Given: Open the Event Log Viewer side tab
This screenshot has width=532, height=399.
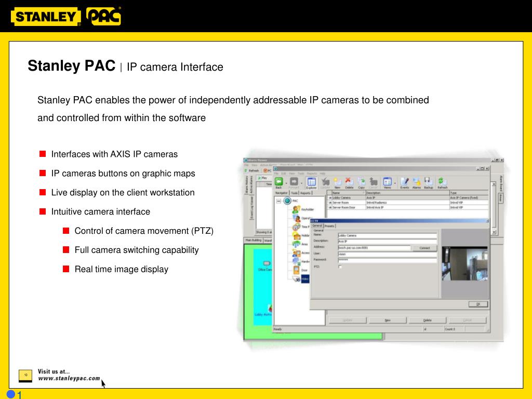Looking at the screenshot, I should [252, 208].
